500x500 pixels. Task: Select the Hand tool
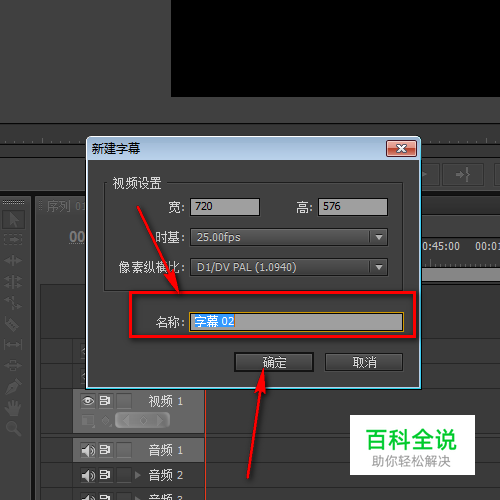pos(13,408)
